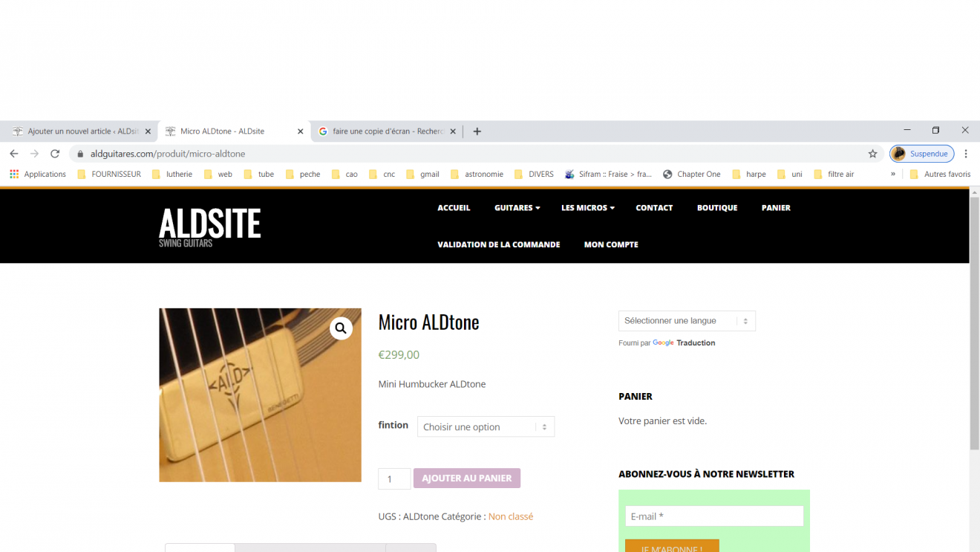The width and height of the screenshot is (980, 552).
Task: Open CONTACT menu item
Action: point(654,208)
